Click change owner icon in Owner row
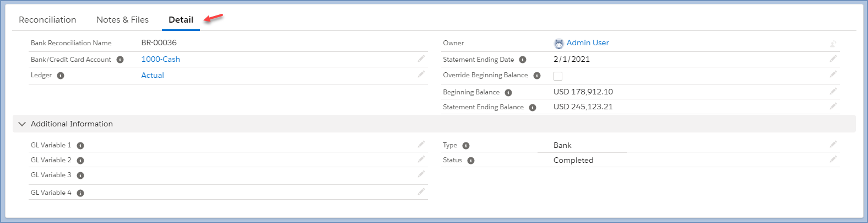This screenshot has width=868, height=223. pos(833,44)
